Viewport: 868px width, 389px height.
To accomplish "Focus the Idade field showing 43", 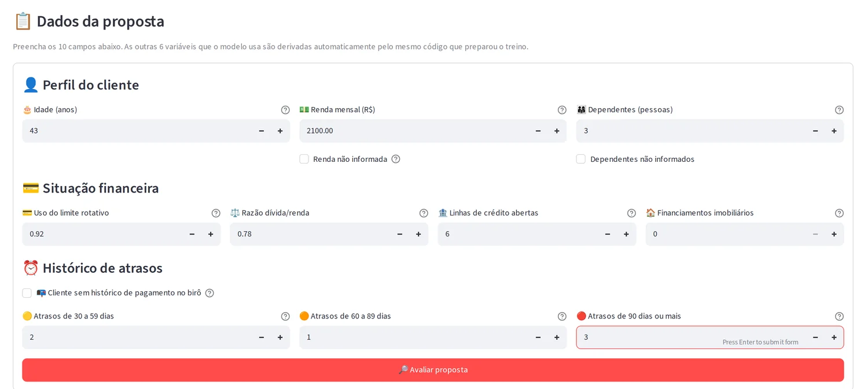I will tap(137, 131).
